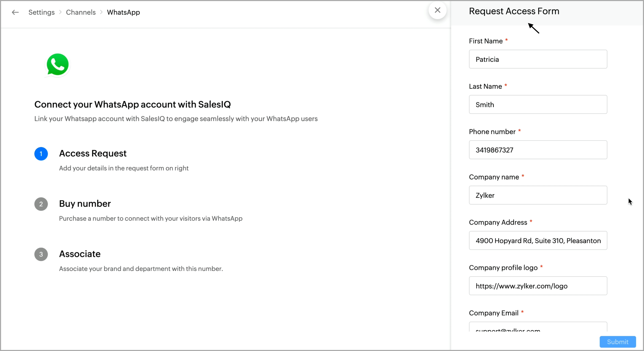
Task: Select step 2 Buy number circle
Action: [41, 204]
